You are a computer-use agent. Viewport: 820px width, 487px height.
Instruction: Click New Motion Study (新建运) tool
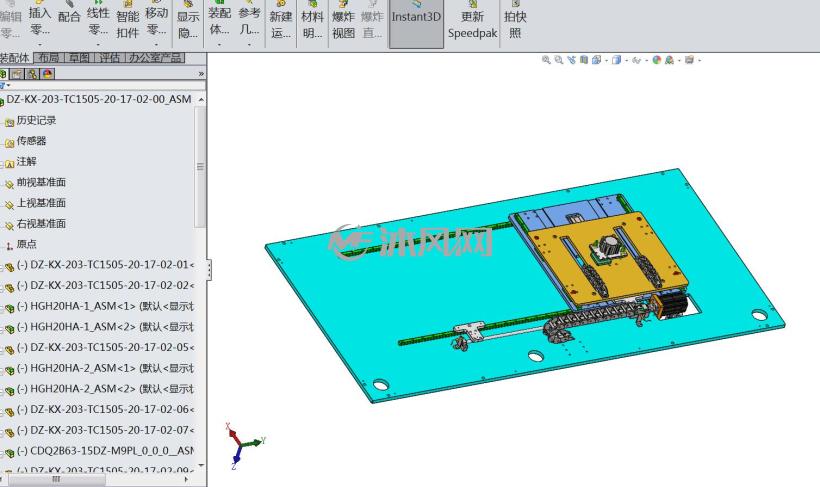(x=281, y=21)
